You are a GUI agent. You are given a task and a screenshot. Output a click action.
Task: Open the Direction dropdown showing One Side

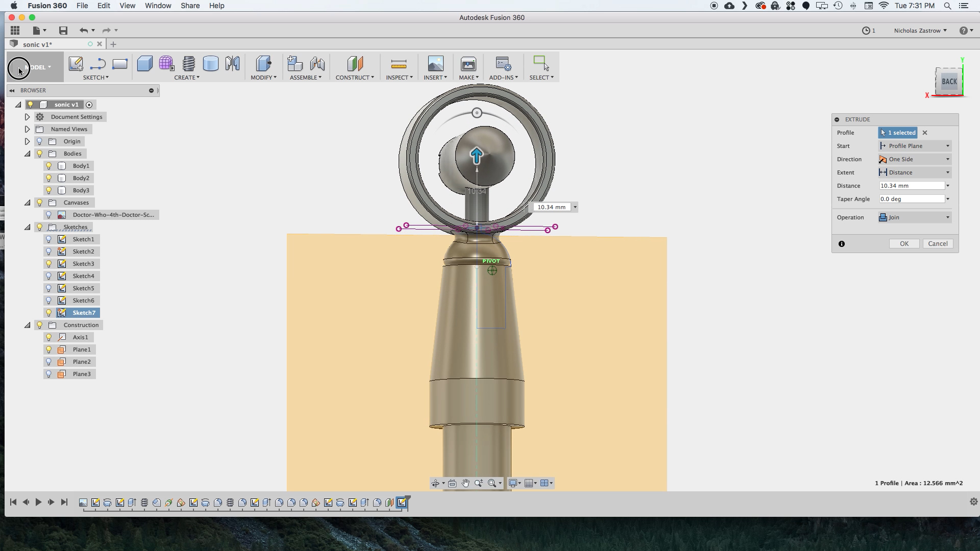[915, 159]
